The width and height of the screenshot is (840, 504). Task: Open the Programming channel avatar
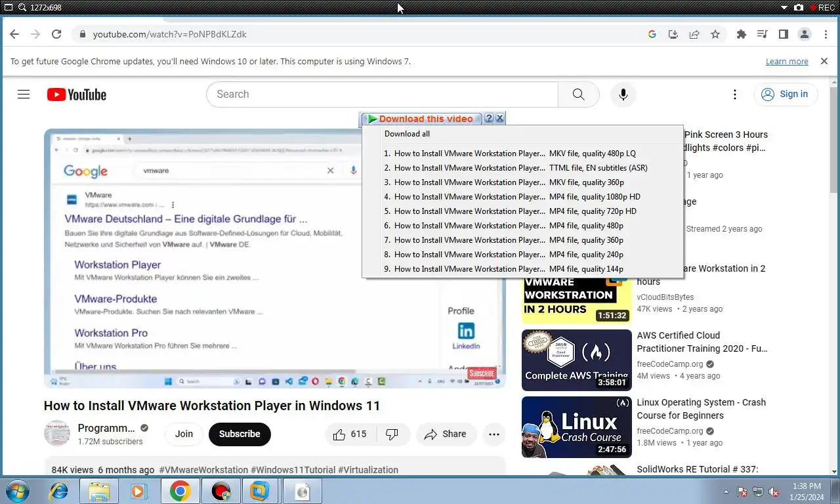(x=57, y=434)
